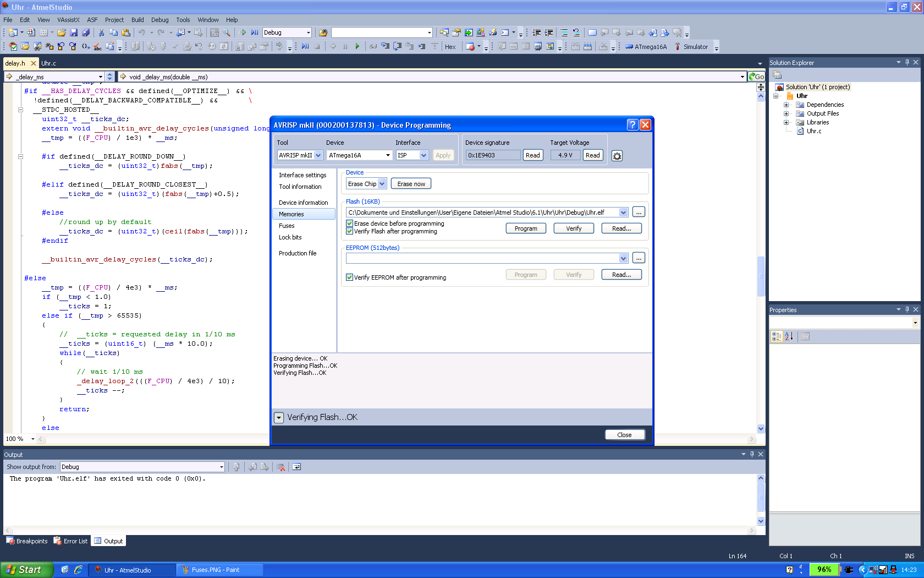Click the Erase now button
Screen dimensions: 924x578
click(411, 184)
